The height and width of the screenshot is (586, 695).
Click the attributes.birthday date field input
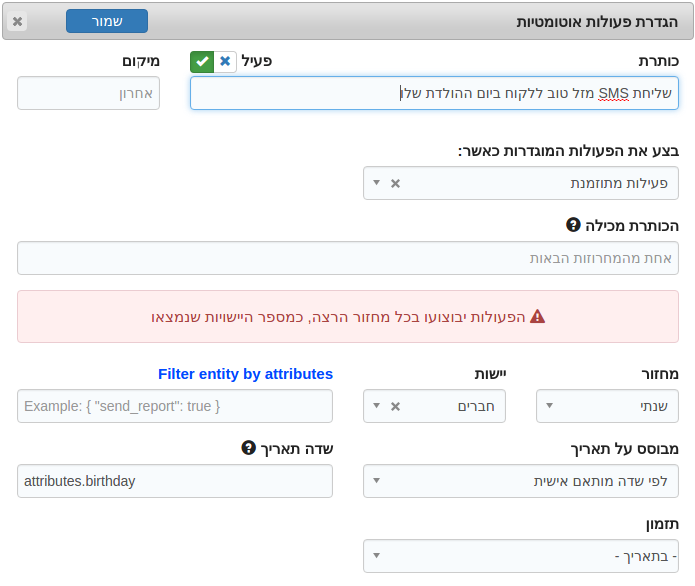click(x=175, y=481)
